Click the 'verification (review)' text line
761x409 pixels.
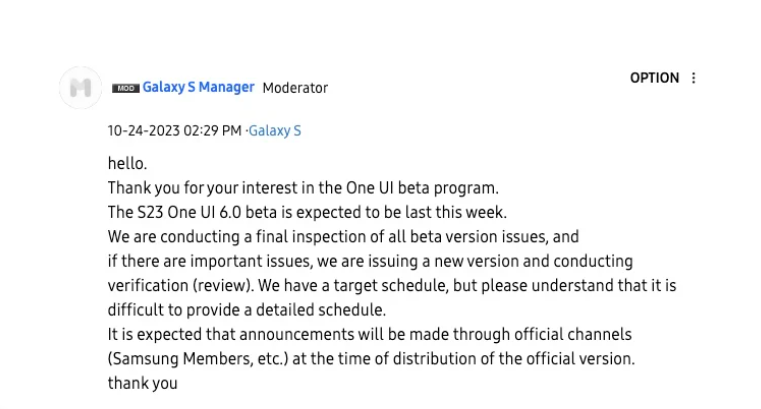tap(392, 285)
